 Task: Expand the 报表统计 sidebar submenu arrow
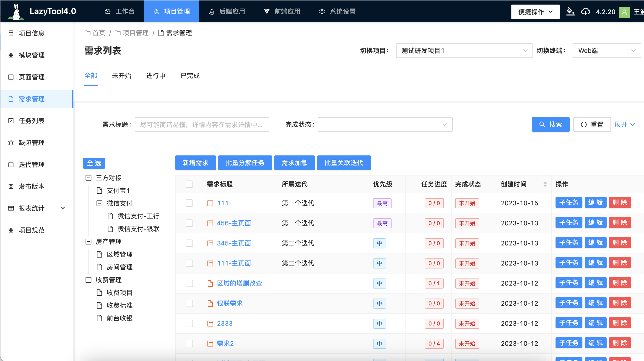63,208
